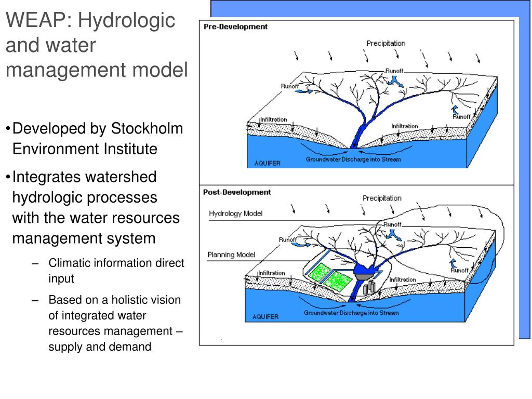Click the "Pre-Development" diagram heading

[235, 27]
